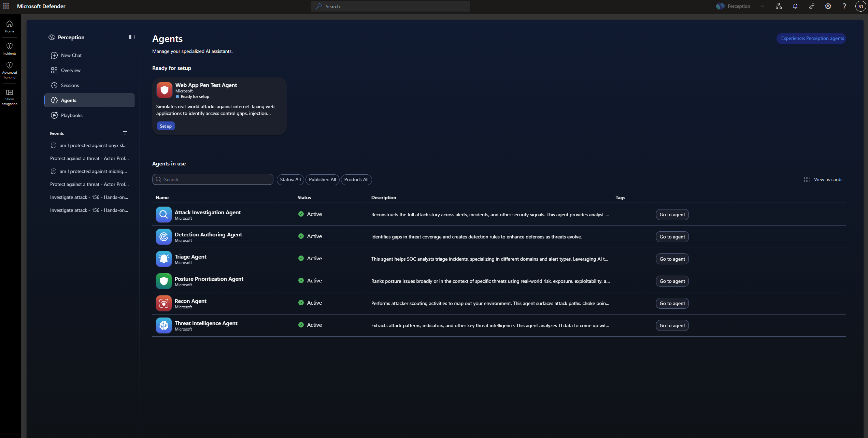
Task: Click the Posture Prioritization Agent shield icon
Action: point(164,281)
